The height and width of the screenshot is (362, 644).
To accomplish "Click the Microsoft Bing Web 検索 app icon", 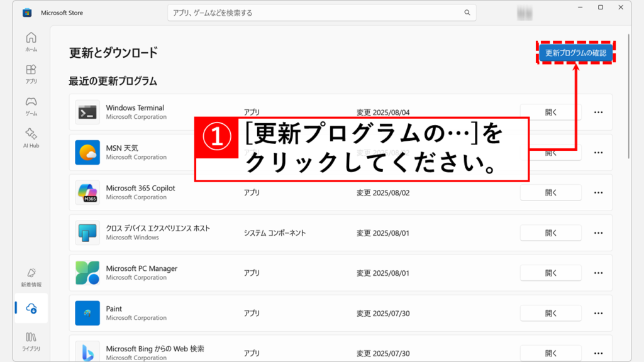I will click(x=87, y=352).
